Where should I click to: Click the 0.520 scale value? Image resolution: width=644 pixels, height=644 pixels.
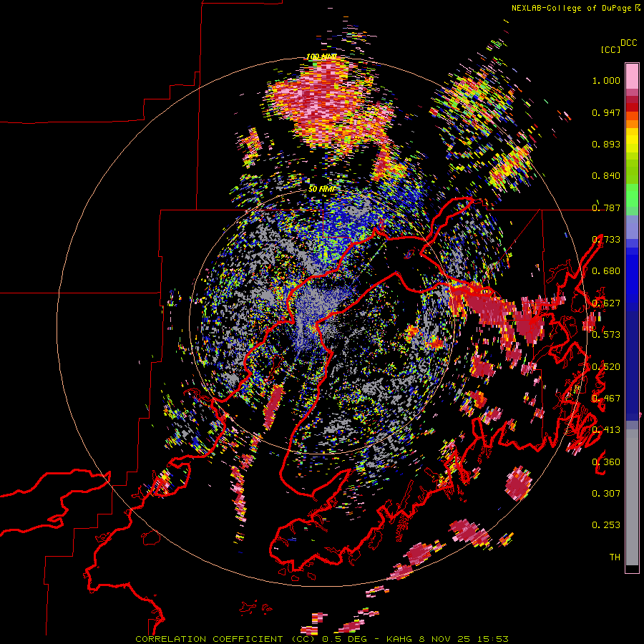pos(606,367)
